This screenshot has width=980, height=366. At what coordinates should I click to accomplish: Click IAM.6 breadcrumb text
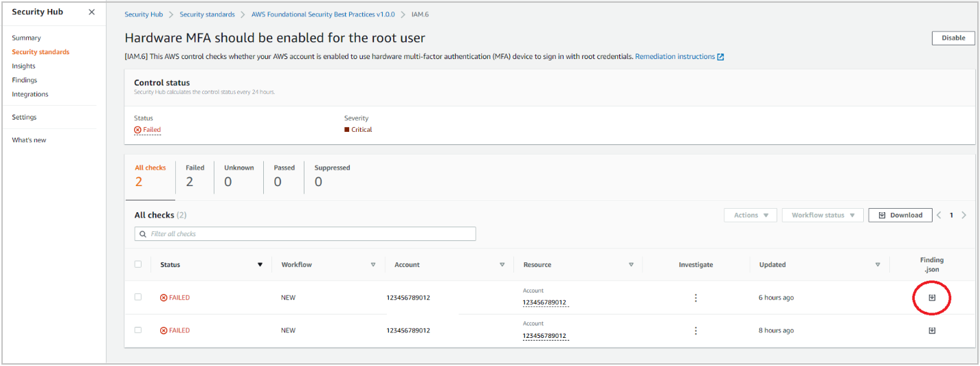[x=420, y=14]
